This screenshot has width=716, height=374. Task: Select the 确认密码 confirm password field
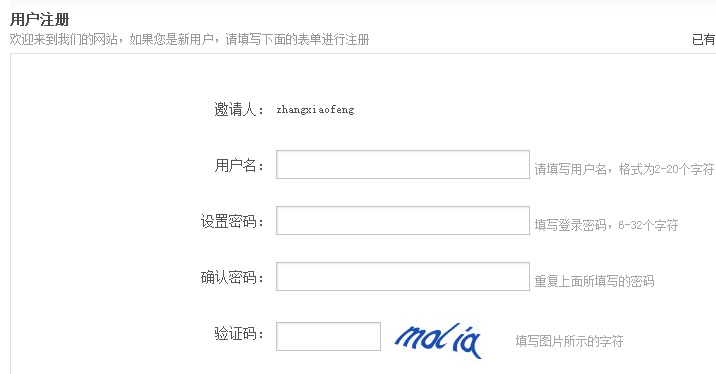[x=403, y=276]
